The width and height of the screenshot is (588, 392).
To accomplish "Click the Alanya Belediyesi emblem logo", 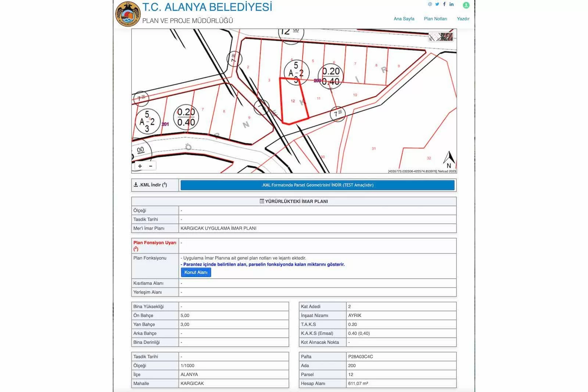I will (x=128, y=14).
